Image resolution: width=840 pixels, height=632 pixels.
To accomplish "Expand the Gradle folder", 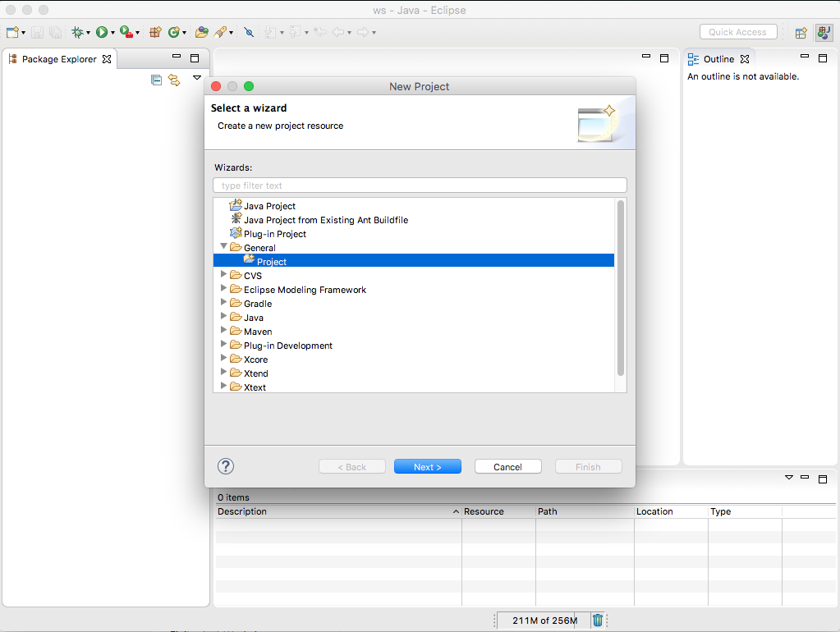I will pyautogui.click(x=224, y=302).
